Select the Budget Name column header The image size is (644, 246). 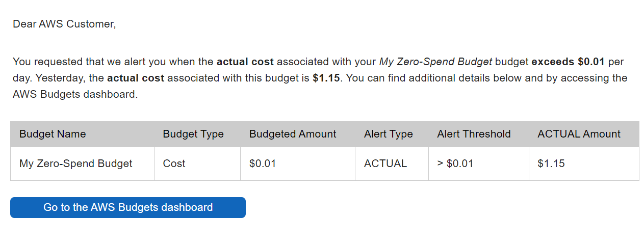tap(53, 134)
